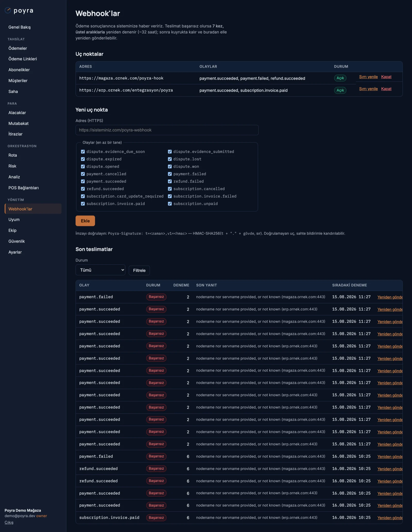Toggle payment.cancelled checkbox
This screenshot has height=532, width=412.
click(83, 174)
